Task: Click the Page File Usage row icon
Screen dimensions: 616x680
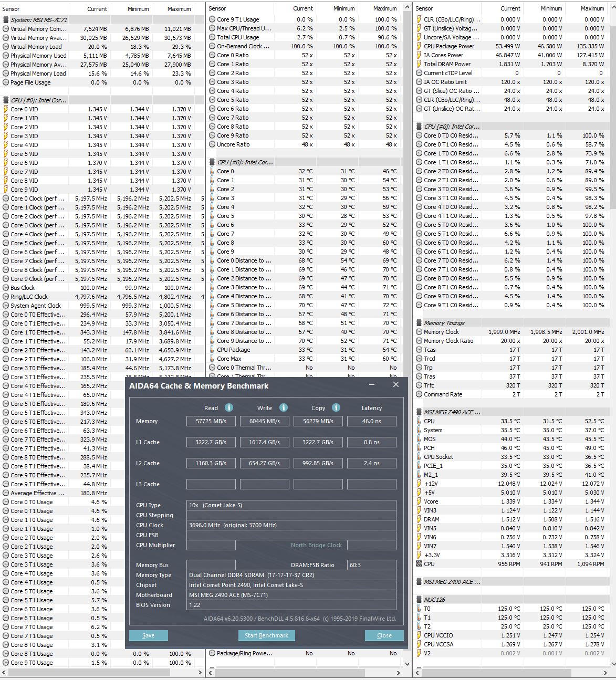Action: coord(6,82)
